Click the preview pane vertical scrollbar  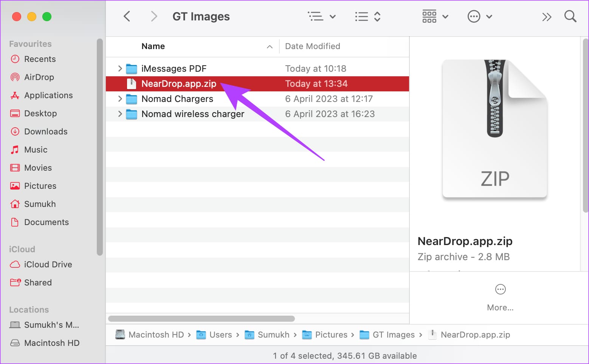(586, 125)
